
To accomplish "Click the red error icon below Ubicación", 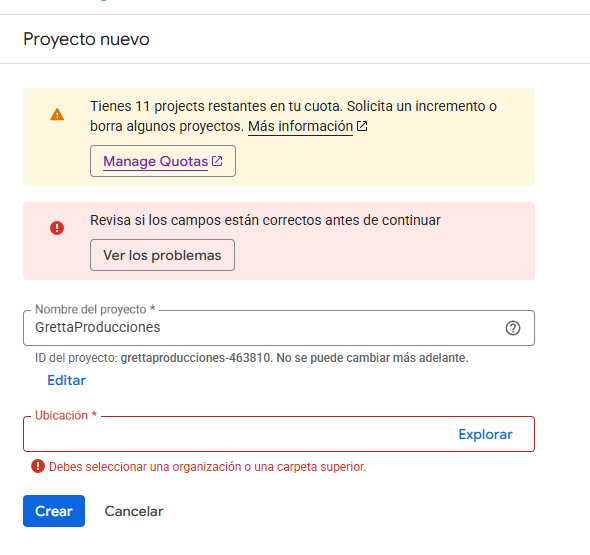I will pyautogui.click(x=38, y=466).
